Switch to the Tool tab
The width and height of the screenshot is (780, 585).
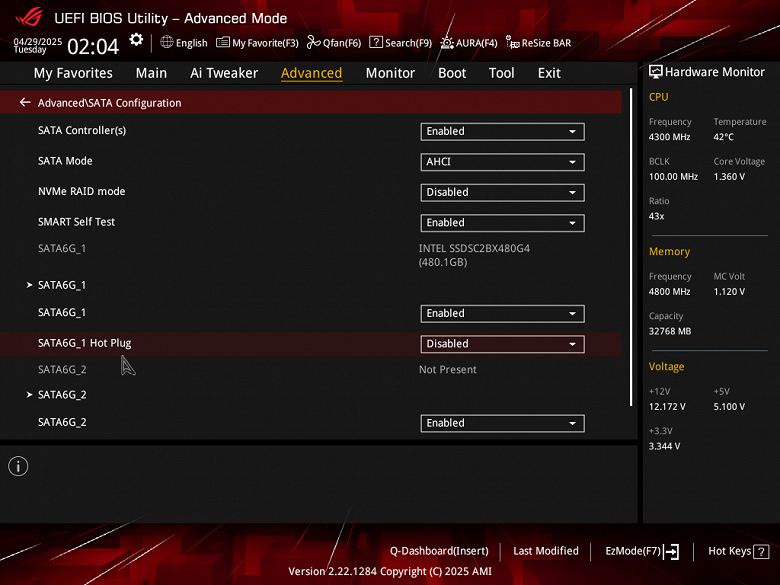tap(501, 73)
